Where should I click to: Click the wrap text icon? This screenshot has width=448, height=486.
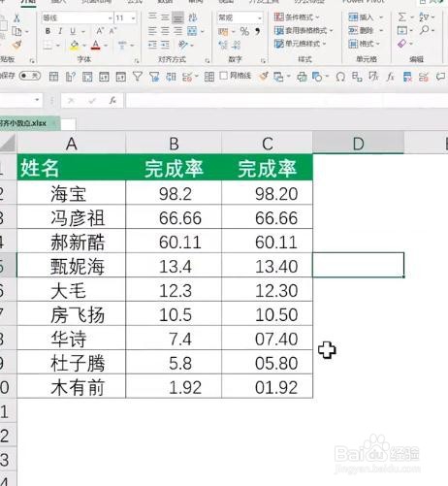[192, 17]
